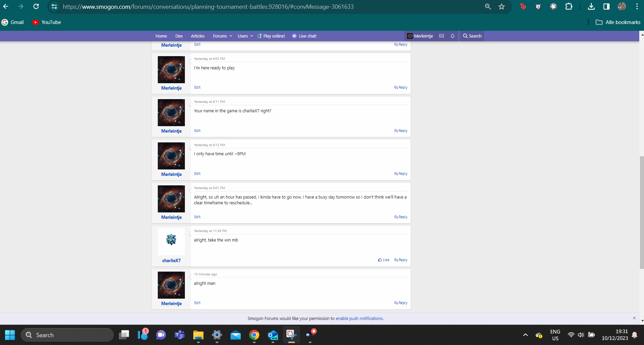Viewport: 644px width, 345px height.
Task: Show hidden system tray icons chevron
Action: pos(525,335)
